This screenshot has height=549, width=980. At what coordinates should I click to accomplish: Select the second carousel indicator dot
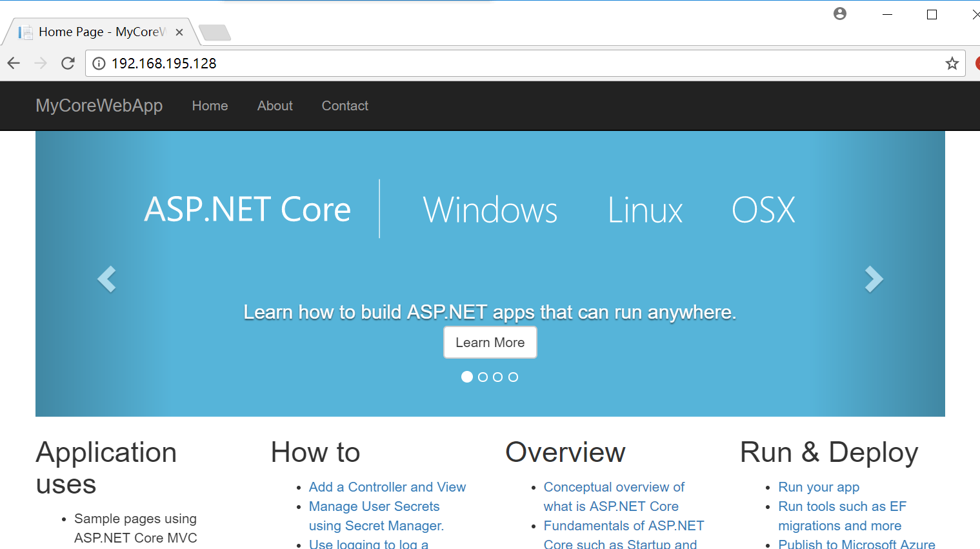tap(483, 377)
